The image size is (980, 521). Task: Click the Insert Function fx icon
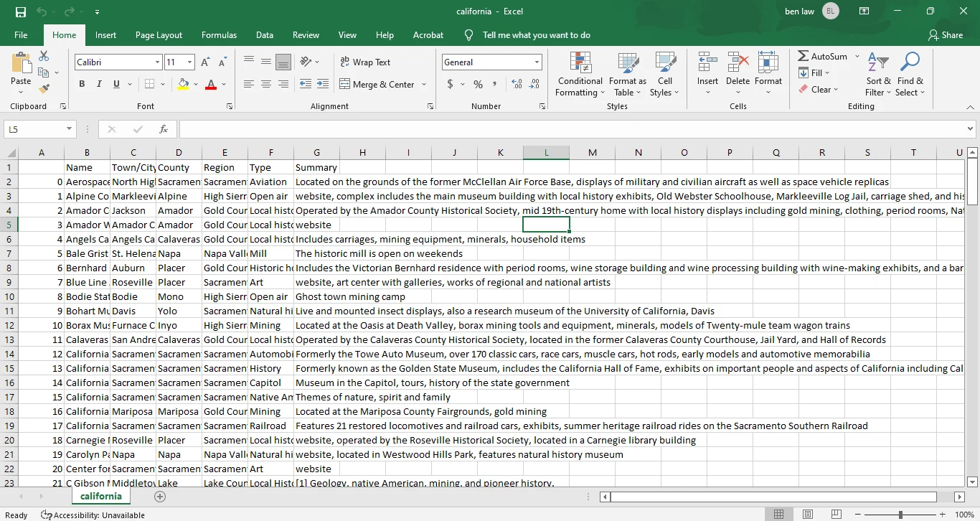click(x=164, y=129)
